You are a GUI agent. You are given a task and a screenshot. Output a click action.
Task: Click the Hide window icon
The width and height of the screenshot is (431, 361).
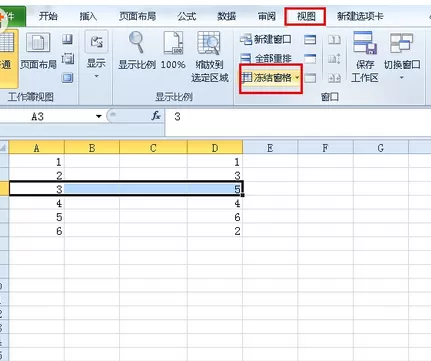(310, 59)
